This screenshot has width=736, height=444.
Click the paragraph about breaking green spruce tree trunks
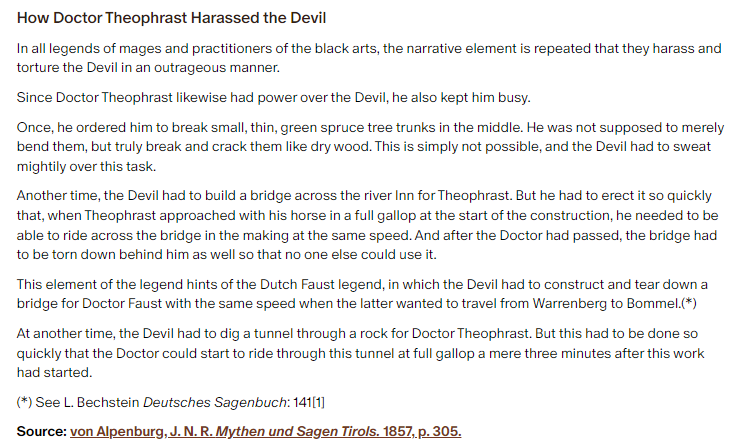tap(370, 146)
